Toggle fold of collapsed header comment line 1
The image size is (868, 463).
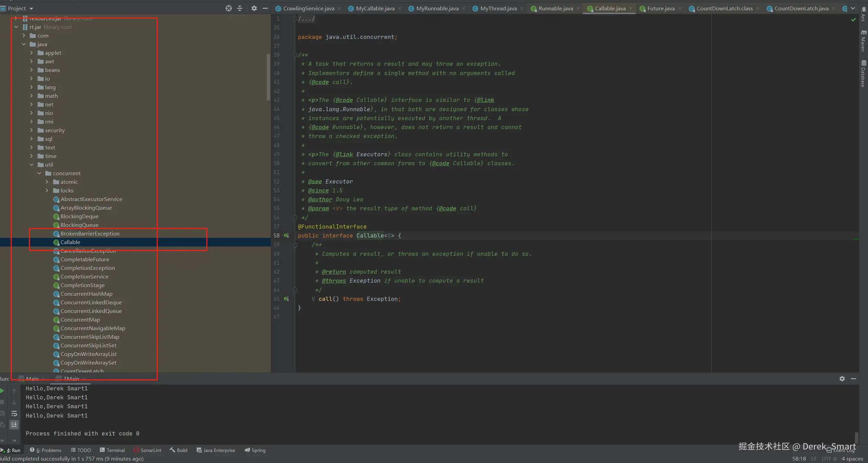point(295,19)
